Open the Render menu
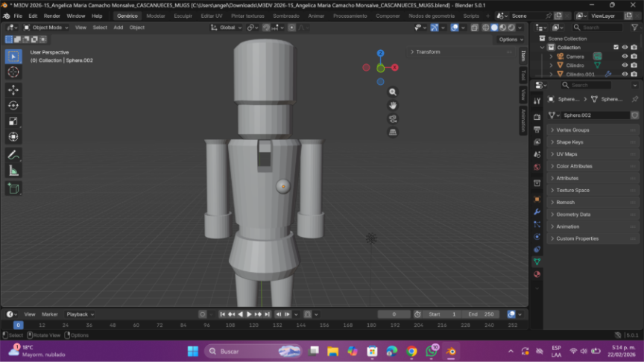This screenshot has width=644, height=362. pyautogui.click(x=52, y=16)
